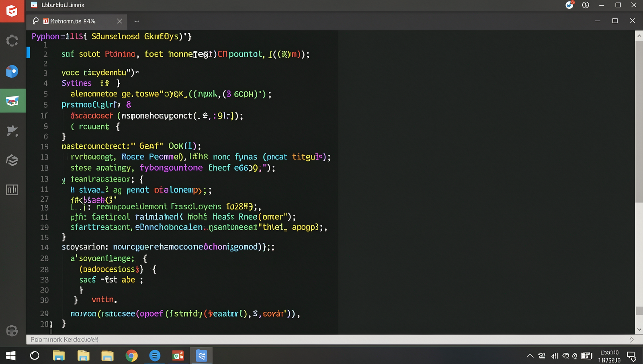Open the Windows Start button

coord(11,356)
